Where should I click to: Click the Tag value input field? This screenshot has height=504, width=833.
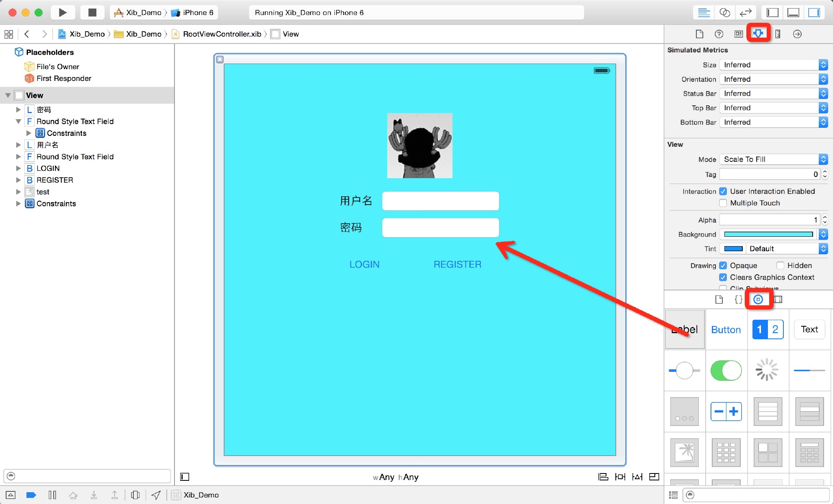770,174
